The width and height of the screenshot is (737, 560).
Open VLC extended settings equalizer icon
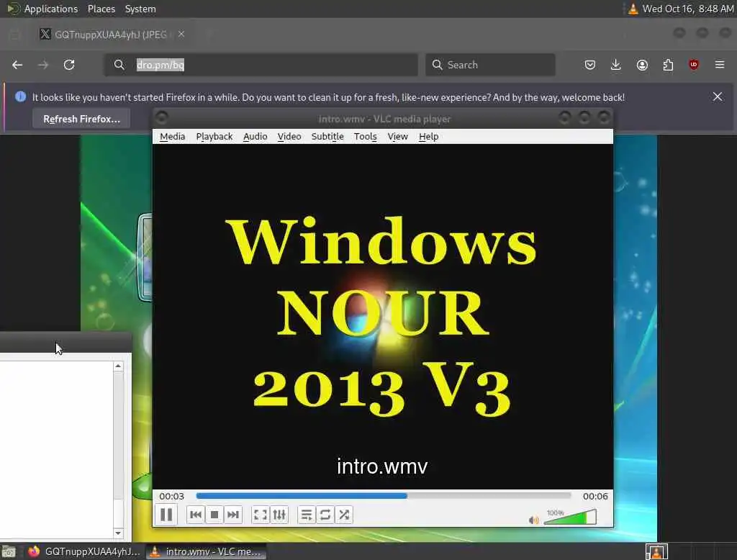(x=279, y=515)
